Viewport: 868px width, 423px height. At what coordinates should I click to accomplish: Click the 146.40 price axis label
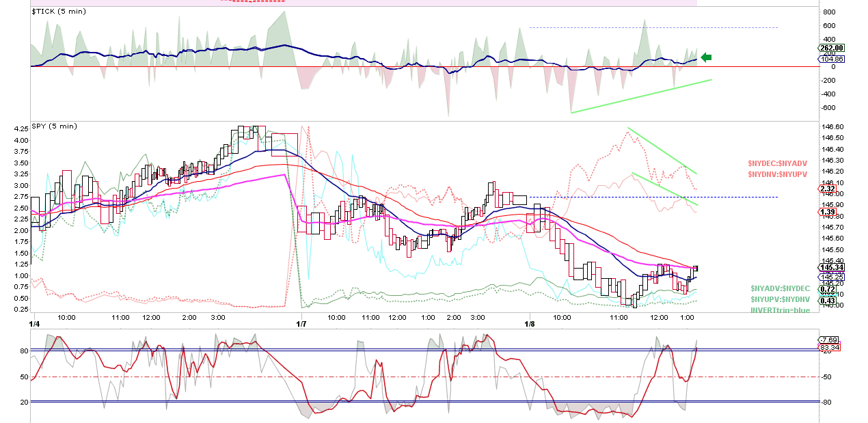pyautogui.click(x=832, y=149)
